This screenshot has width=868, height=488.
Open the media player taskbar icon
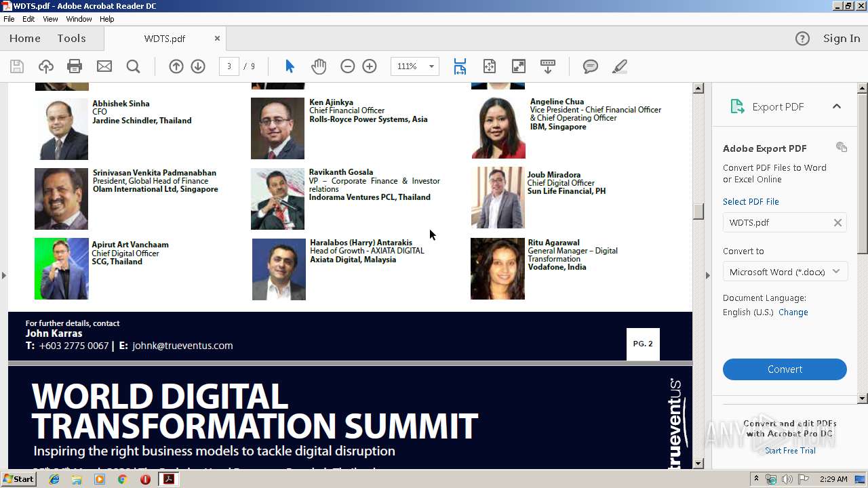[x=100, y=479]
